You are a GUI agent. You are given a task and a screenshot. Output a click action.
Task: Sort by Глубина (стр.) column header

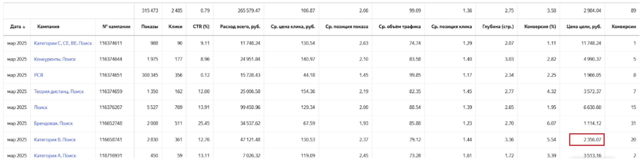498,27
